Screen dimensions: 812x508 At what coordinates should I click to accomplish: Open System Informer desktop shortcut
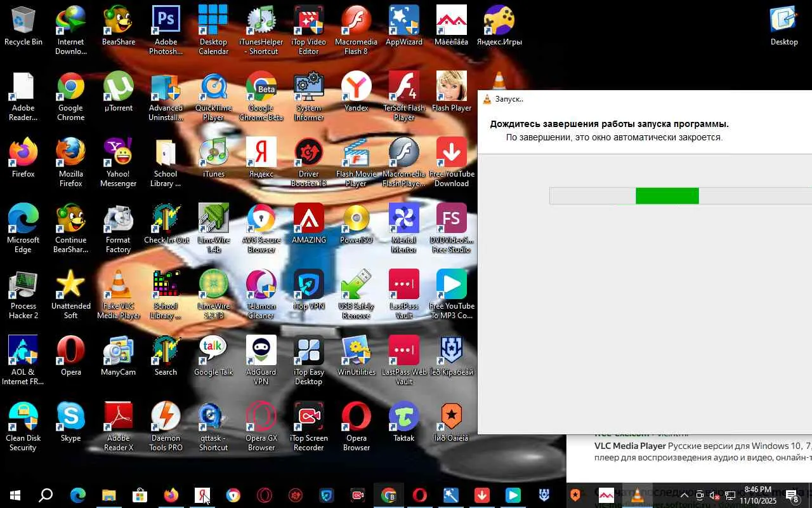tap(309, 97)
